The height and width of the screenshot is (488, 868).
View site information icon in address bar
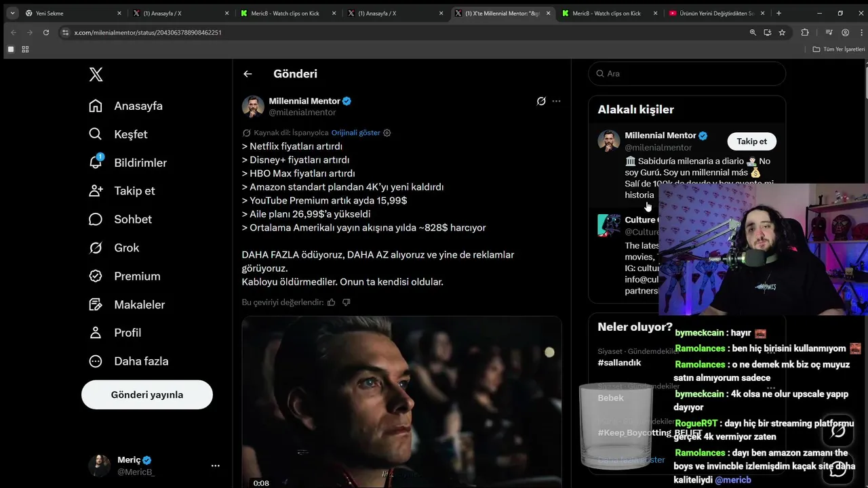pos(65,33)
